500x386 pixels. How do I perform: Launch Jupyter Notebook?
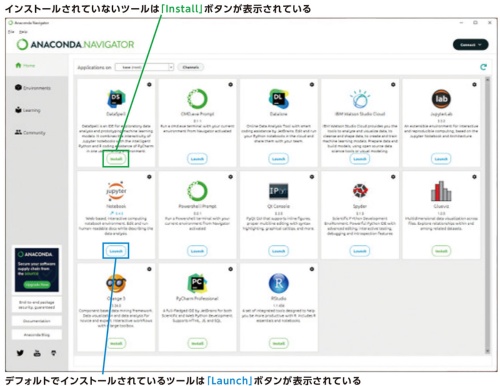pyautogui.click(x=116, y=251)
